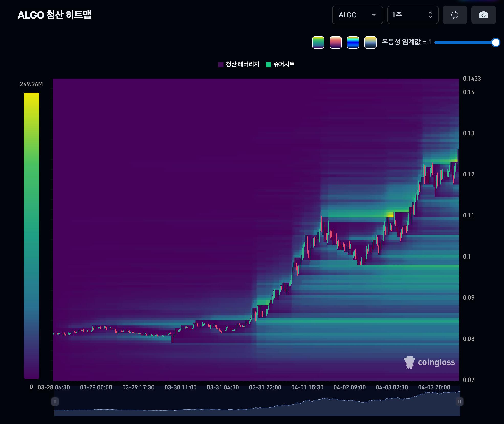504x424 pixels.
Task: Select the blue gradient color theme swatch
Action: 353,42
